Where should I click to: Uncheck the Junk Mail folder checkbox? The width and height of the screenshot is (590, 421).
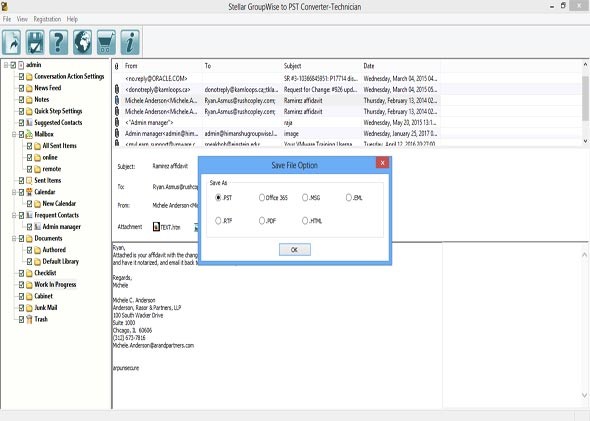point(21,308)
